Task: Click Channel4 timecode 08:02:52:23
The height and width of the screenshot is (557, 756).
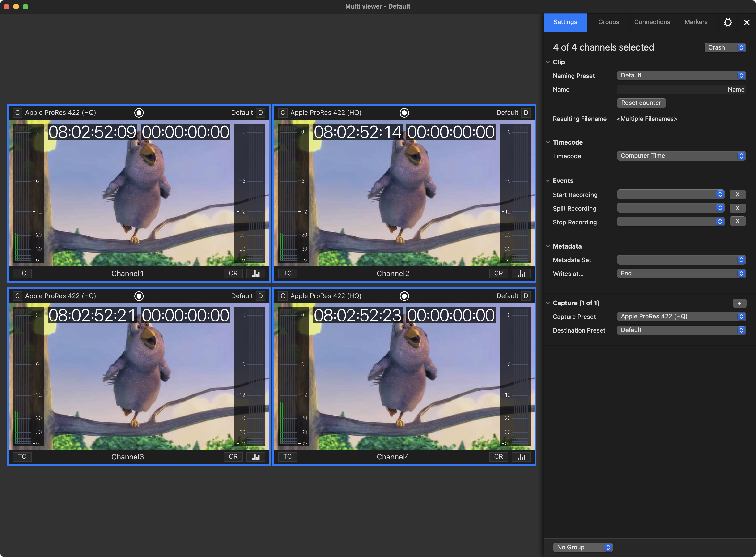Action: tap(358, 315)
